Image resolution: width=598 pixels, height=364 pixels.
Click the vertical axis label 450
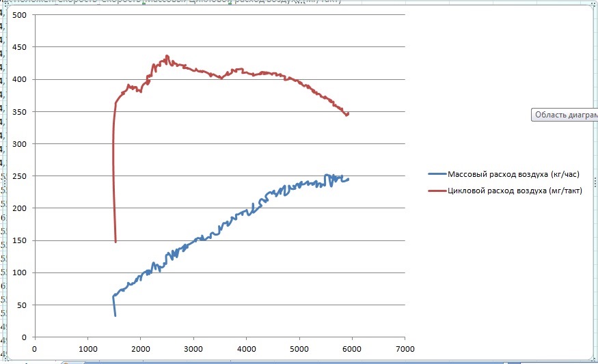19,47
